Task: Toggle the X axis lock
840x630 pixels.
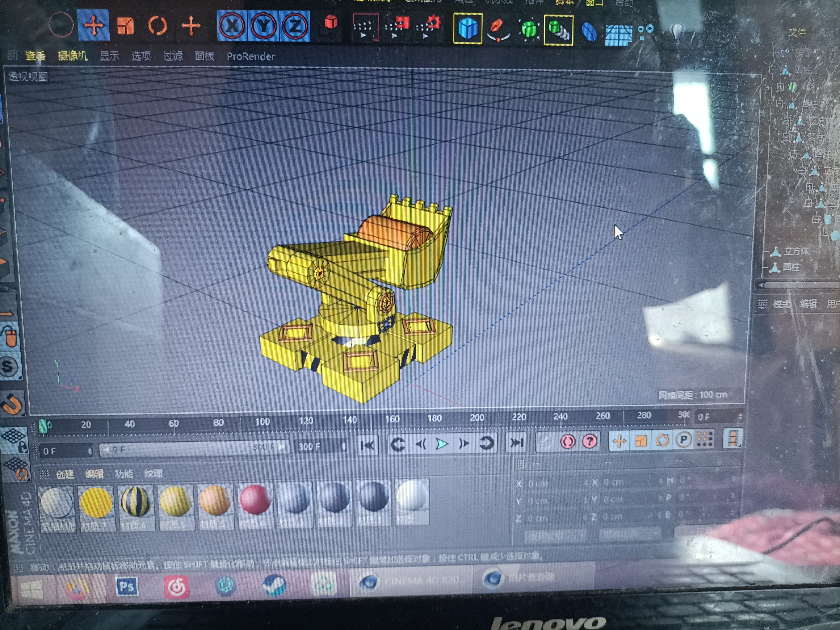Action: 232,26
